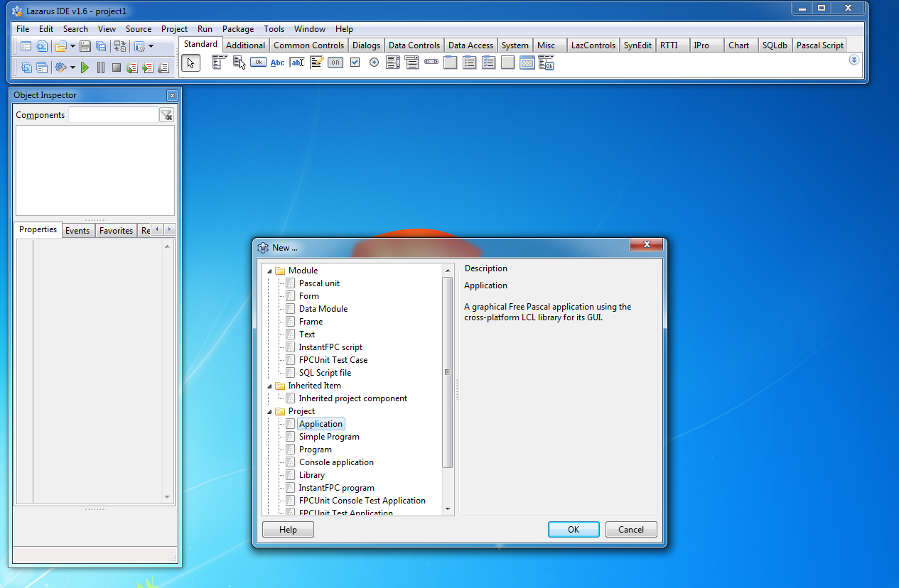Viewport: 899px width, 588px height.
Task: Click the Components filter input field
Action: point(113,115)
